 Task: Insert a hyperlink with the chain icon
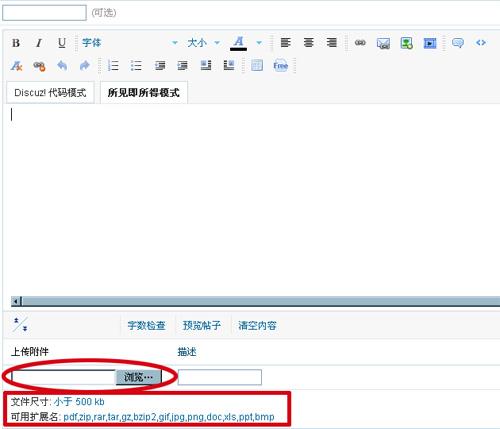[x=360, y=43]
